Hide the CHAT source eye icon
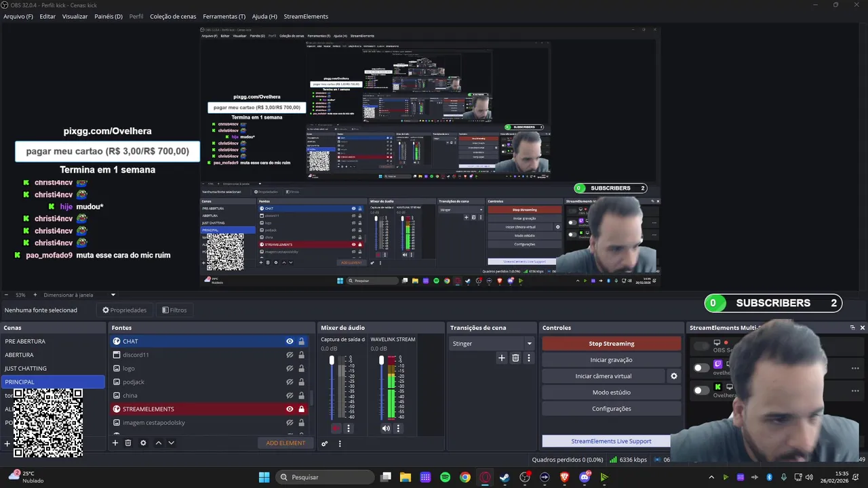 pos(290,341)
